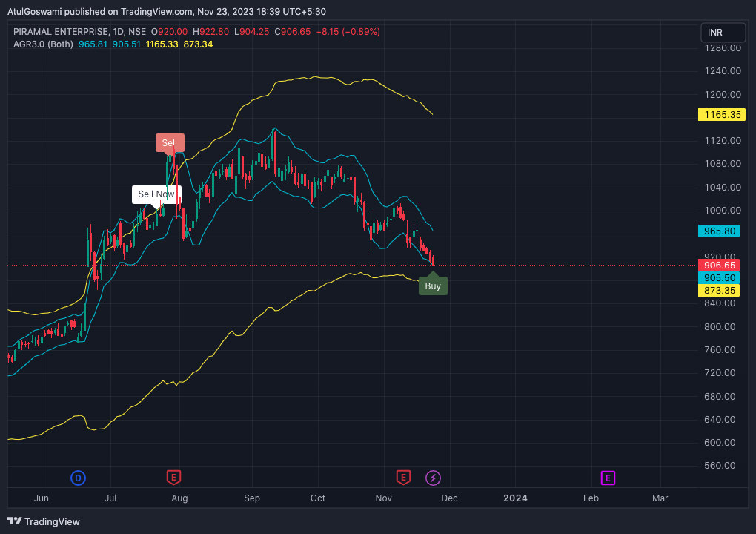Click the AtulGoswami publication caption
The height and width of the screenshot is (534, 756).
pos(167,12)
